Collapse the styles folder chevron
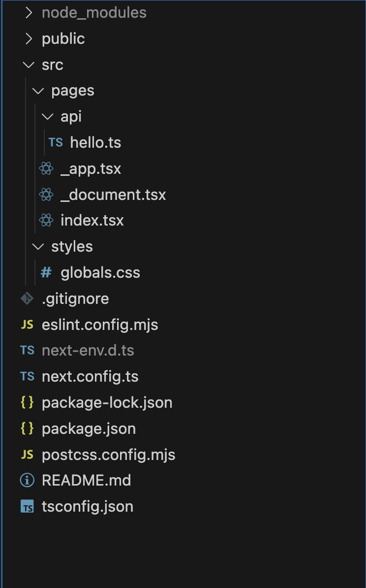This screenshot has width=366, height=588. click(x=38, y=246)
